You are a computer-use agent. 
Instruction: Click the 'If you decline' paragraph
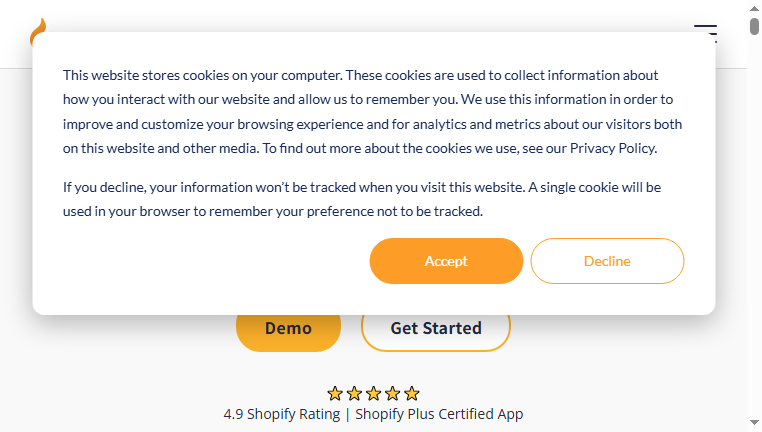362,199
